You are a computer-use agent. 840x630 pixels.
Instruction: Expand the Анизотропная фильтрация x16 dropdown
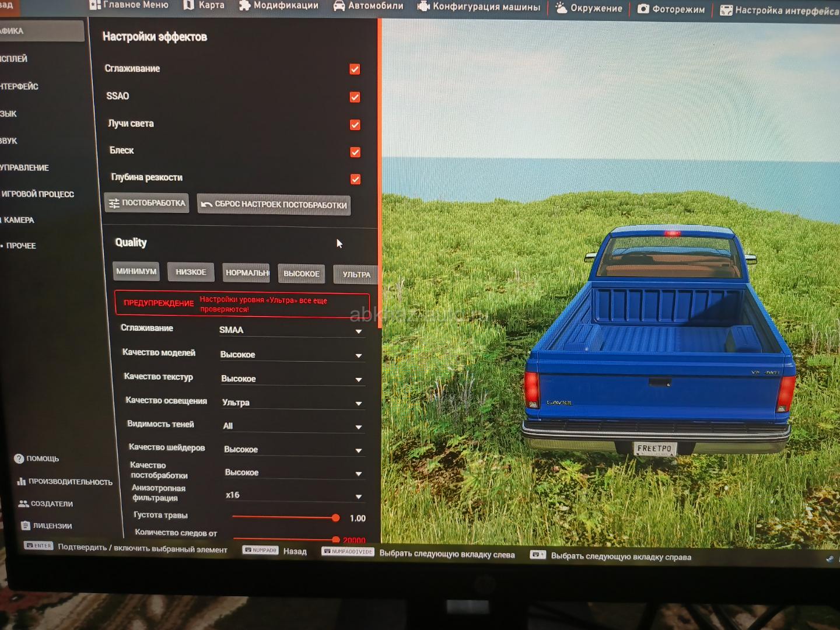click(x=294, y=496)
